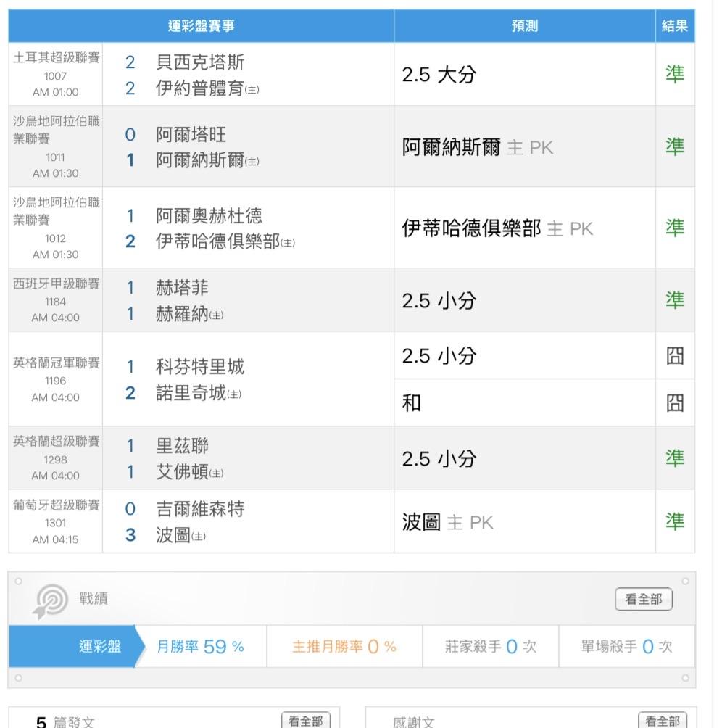The height and width of the screenshot is (728, 722).
Task: Click the 囧 result for 和 prediction
Action: pyautogui.click(x=674, y=403)
